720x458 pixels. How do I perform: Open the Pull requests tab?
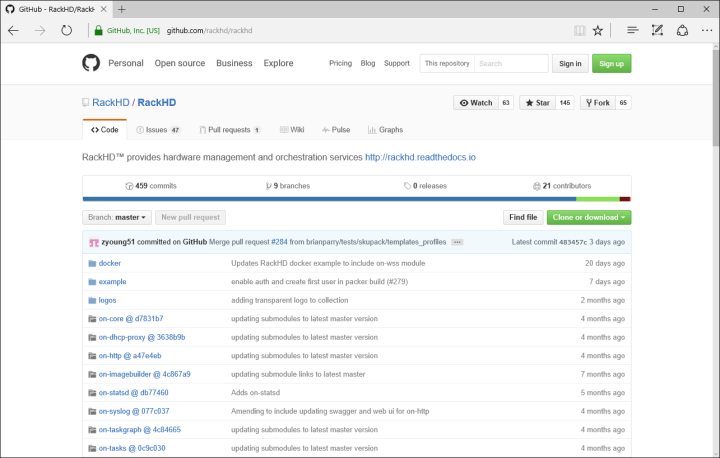point(228,130)
